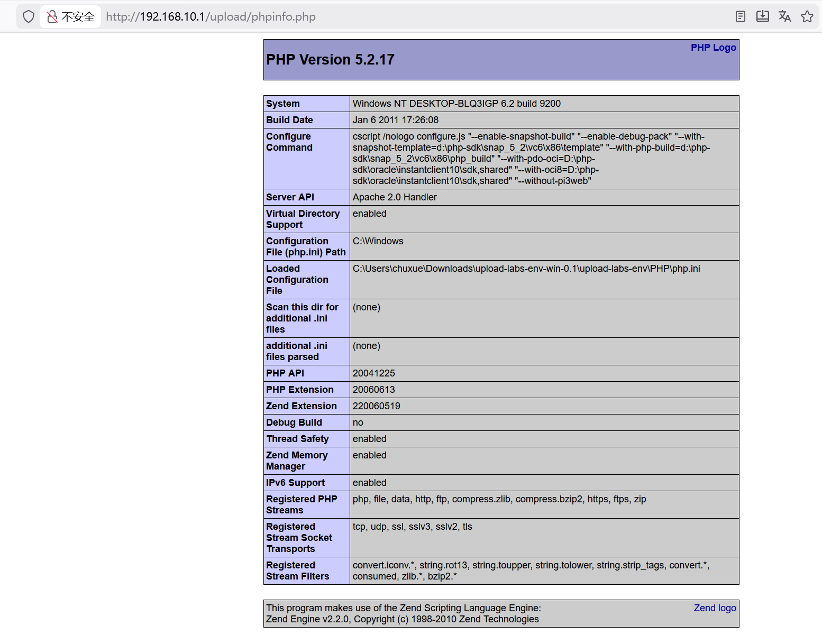
Task: Click the 不安全 security label
Action: [78, 16]
